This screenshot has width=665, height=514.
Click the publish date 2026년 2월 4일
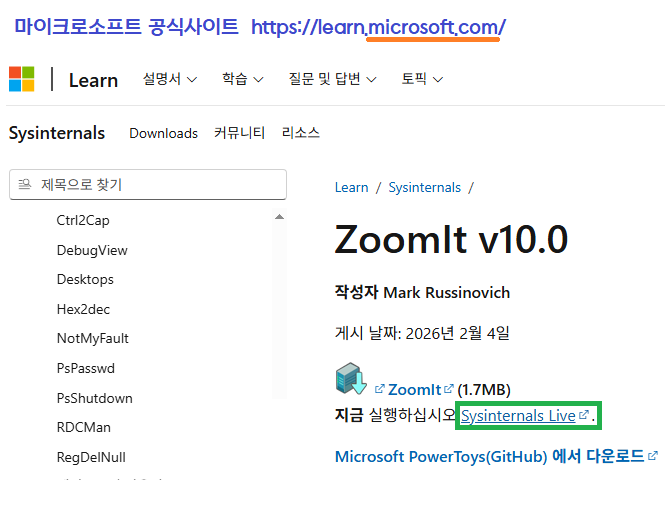coord(457,333)
